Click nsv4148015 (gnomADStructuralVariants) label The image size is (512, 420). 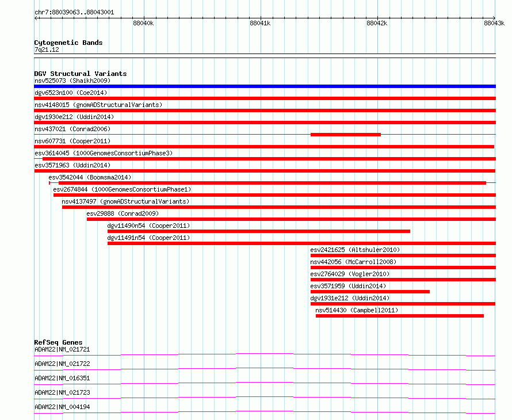tap(98, 105)
